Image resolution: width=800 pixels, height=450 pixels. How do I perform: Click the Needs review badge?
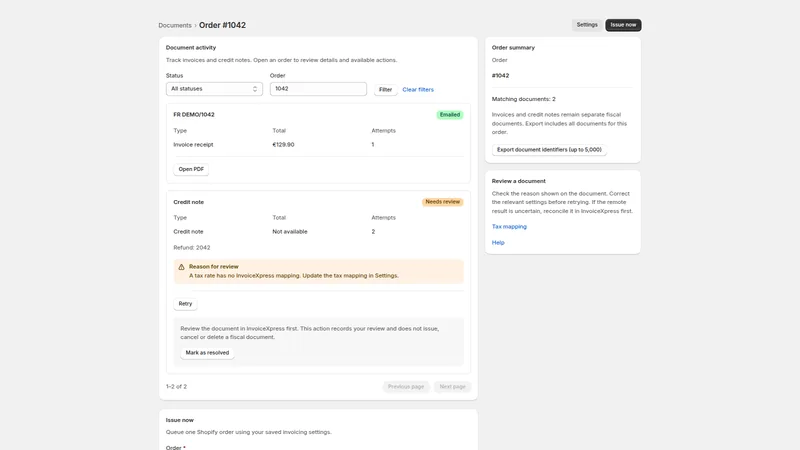coord(442,202)
